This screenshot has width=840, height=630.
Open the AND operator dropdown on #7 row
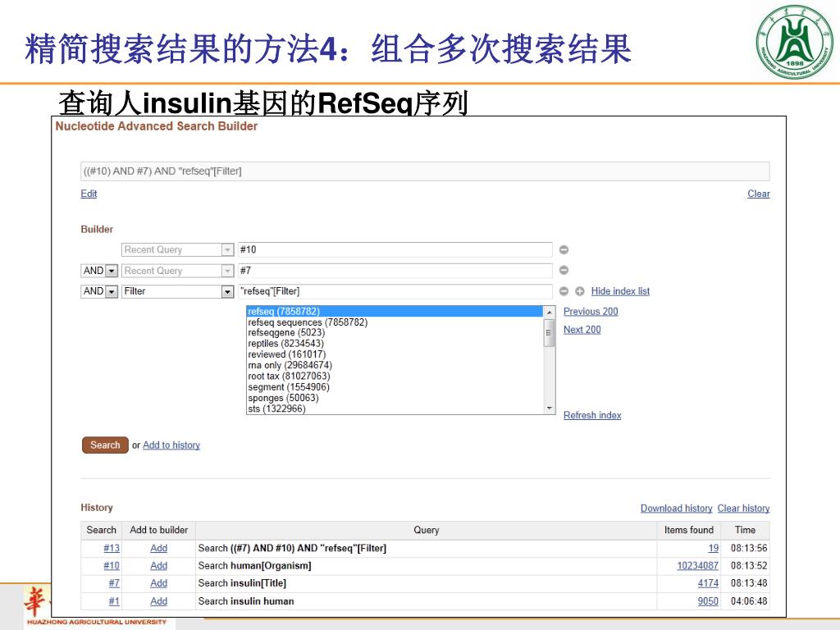click(x=112, y=271)
